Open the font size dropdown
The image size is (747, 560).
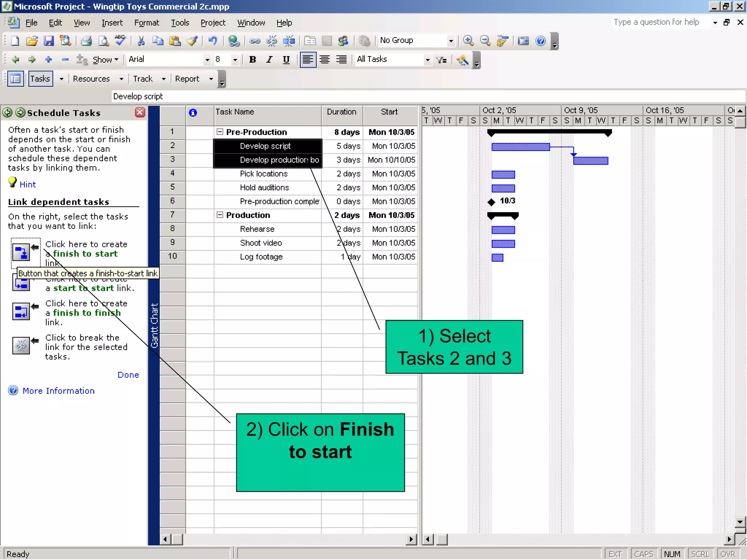235,60
